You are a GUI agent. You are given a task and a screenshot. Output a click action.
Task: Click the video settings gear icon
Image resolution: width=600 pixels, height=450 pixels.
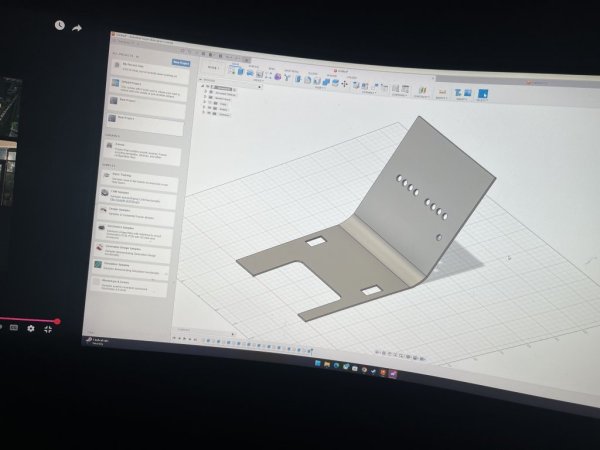click(30, 328)
